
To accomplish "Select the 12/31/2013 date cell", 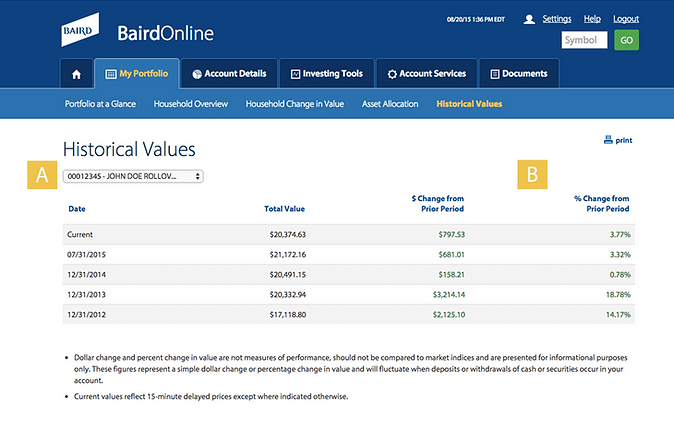I will (86, 295).
